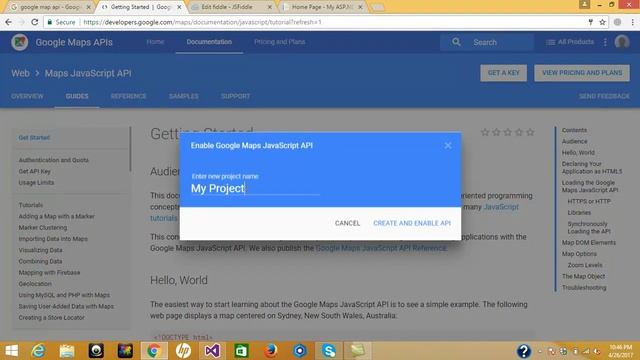Open the All Products menu
This screenshot has height=360, width=640.
click(x=570, y=42)
